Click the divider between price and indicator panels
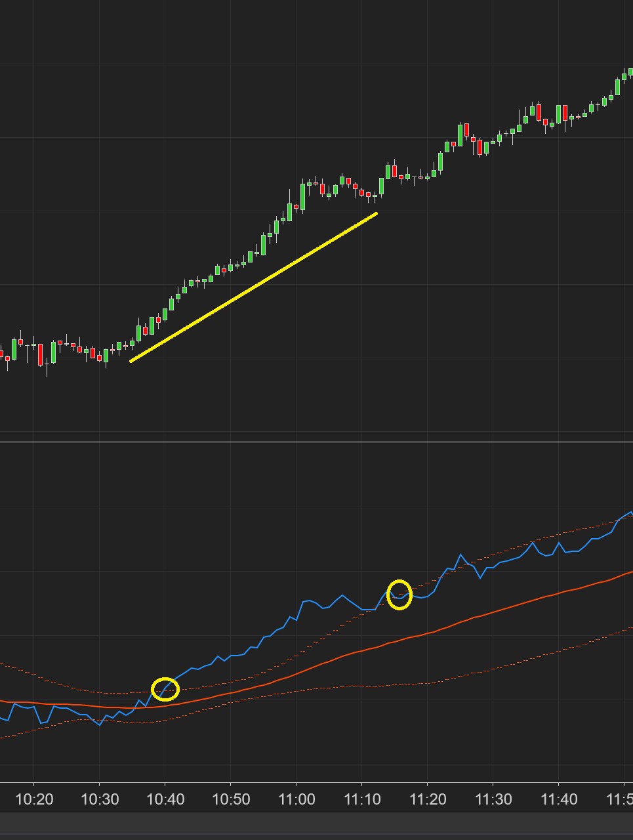The image size is (633, 840). [316, 442]
